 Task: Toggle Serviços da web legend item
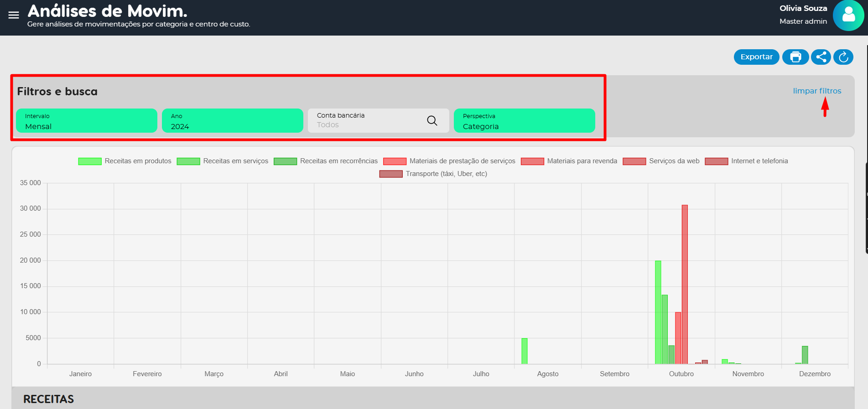[x=661, y=161]
